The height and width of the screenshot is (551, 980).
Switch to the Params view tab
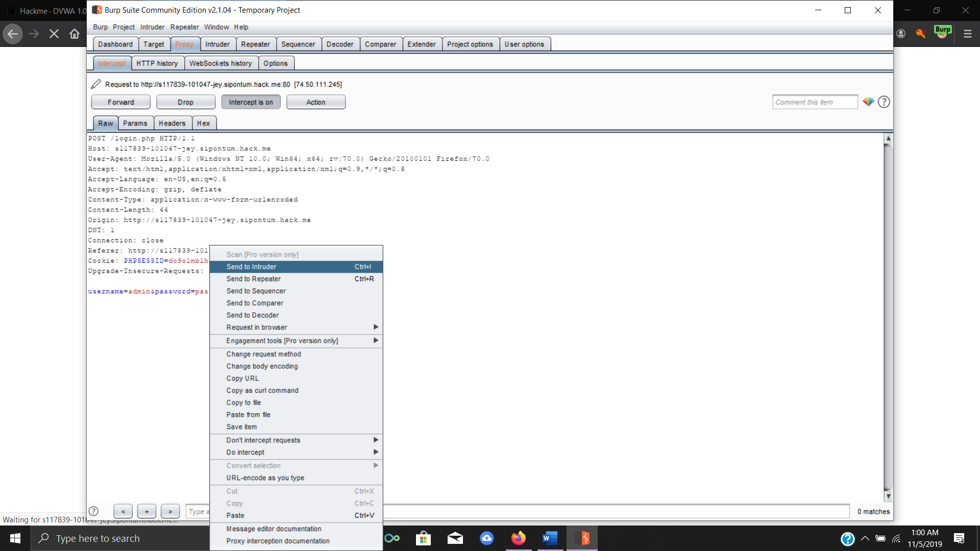pos(135,123)
